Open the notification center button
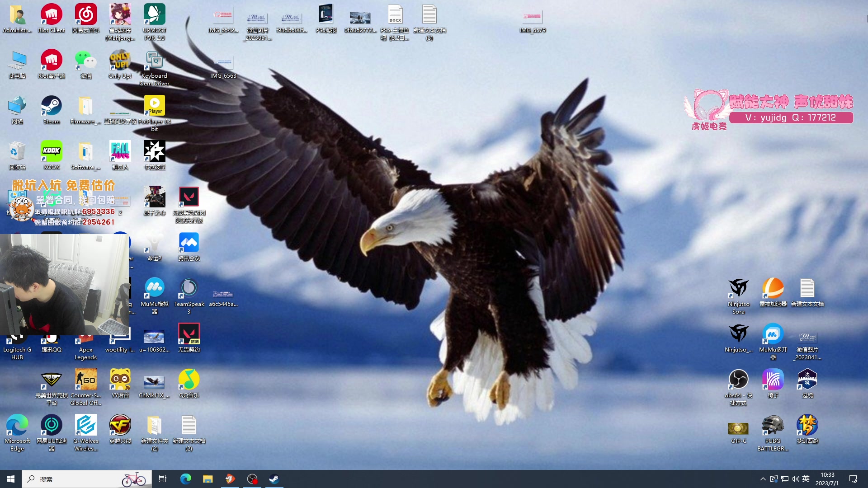The width and height of the screenshot is (868, 488). point(853,479)
